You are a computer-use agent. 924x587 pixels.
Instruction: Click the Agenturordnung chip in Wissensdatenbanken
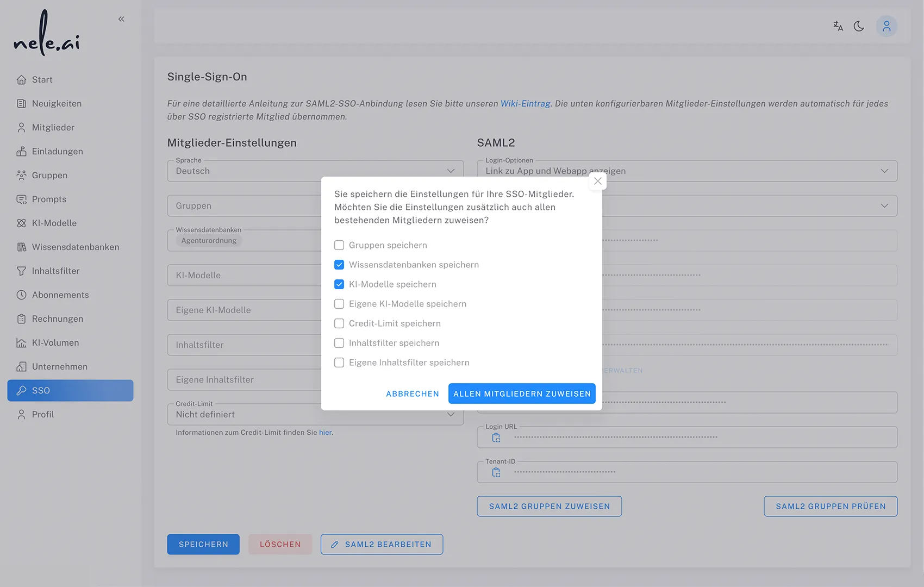(x=209, y=241)
